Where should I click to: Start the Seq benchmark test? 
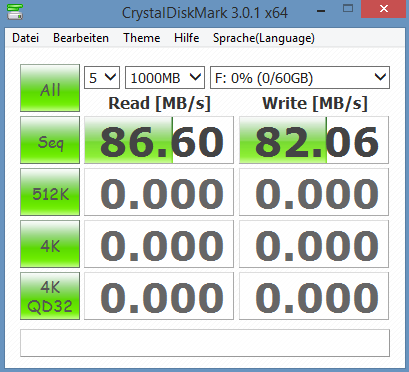(x=50, y=140)
